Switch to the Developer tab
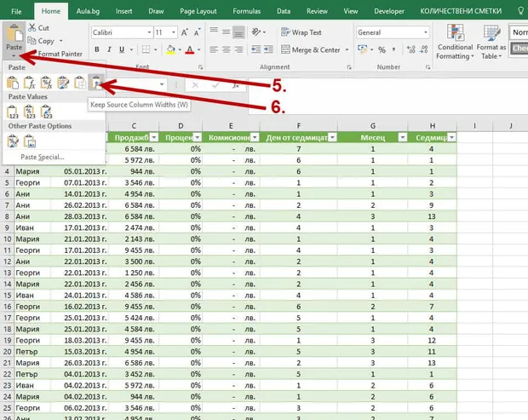Viewport: 528px width, 420px height. pos(389,11)
